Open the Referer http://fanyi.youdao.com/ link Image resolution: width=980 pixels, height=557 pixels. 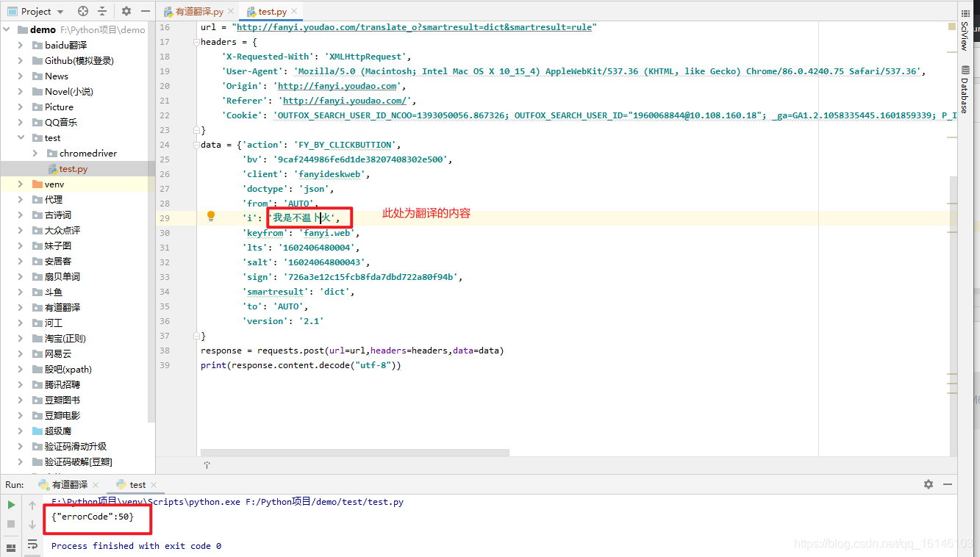pyautogui.click(x=345, y=101)
